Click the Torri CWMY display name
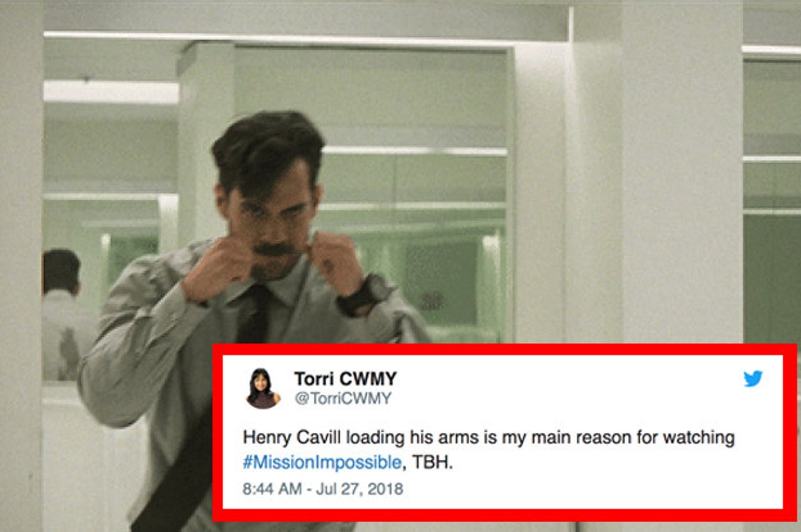801x532 pixels. (x=345, y=378)
